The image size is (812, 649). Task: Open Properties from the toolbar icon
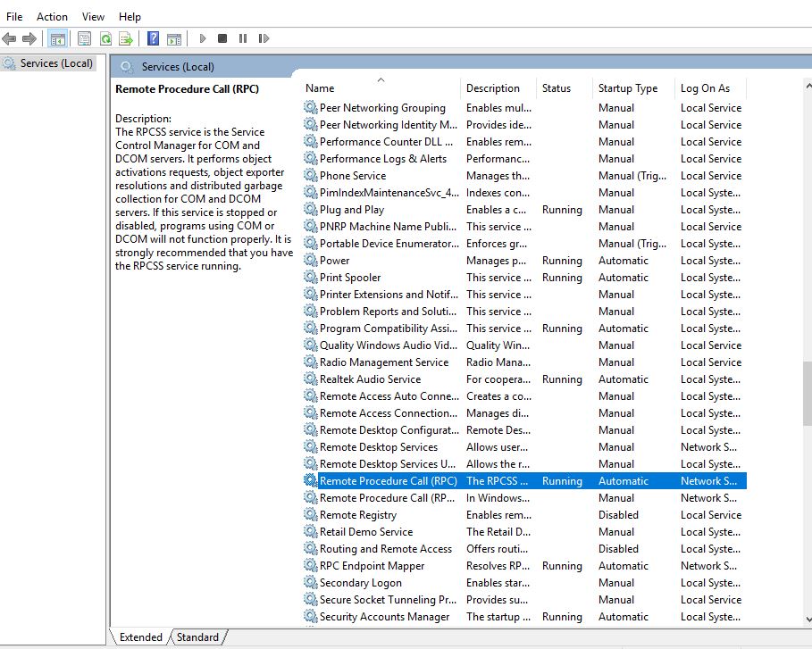point(84,38)
